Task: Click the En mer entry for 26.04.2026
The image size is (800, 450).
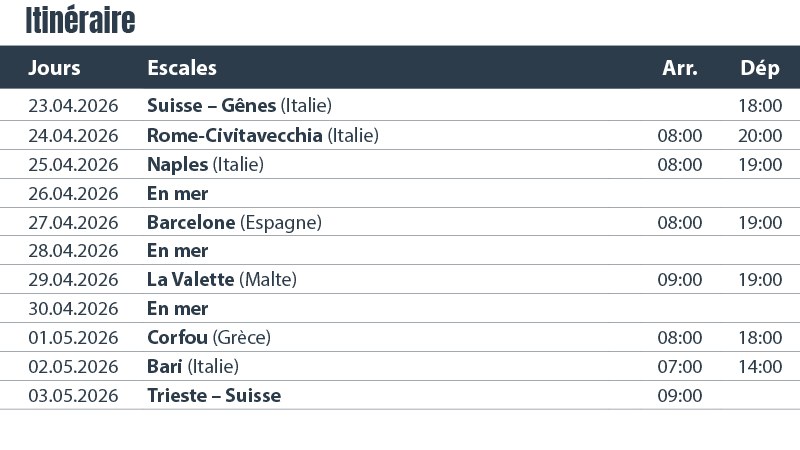Action: click(x=178, y=193)
